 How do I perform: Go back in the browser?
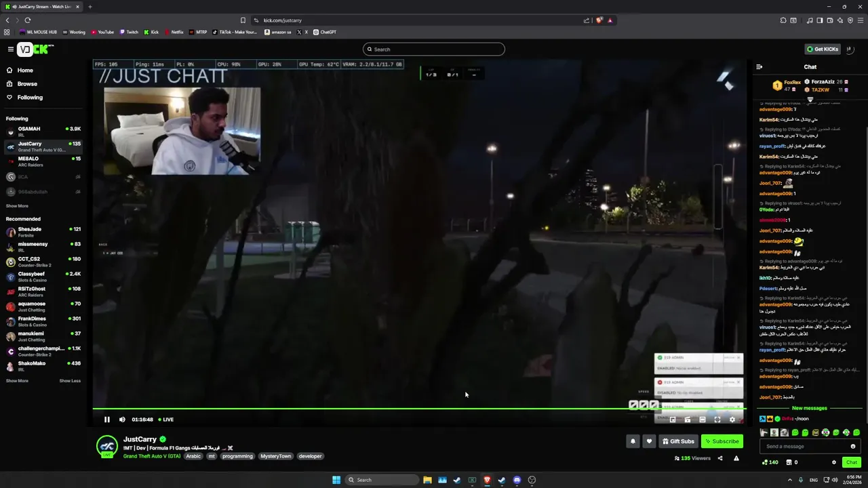click(x=7, y=20)
